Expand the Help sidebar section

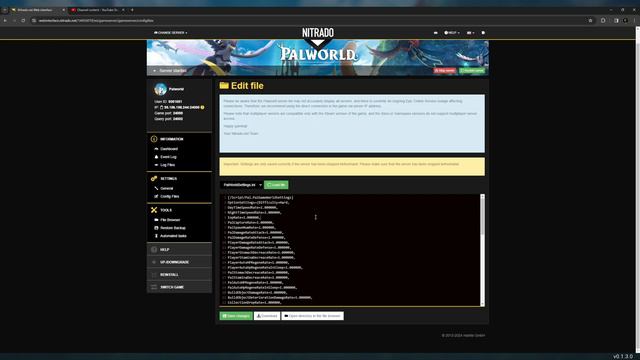pyautogui.click(x=179, y=249)
